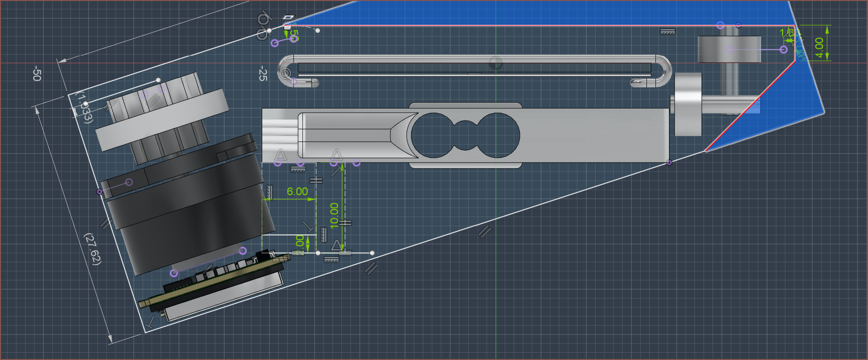Click the parallel constraint icon on the long diagonal line

click(485, 231)
